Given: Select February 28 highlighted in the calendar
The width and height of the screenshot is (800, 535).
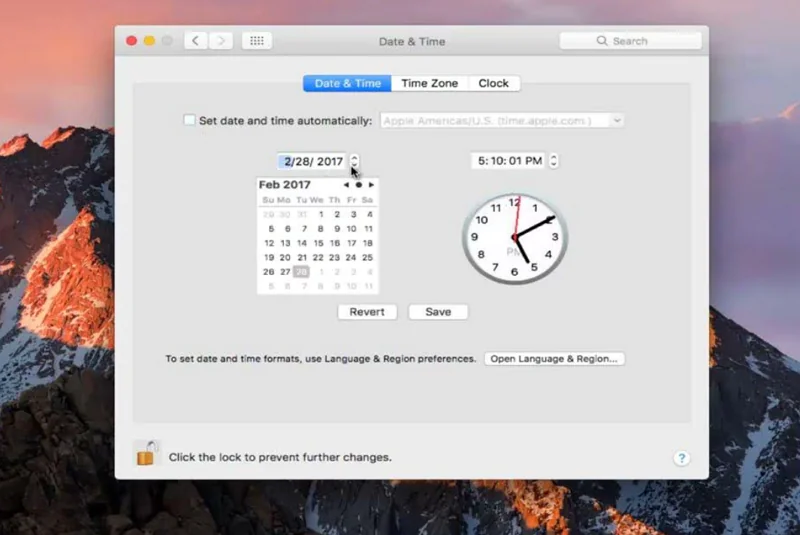Looking at the screenshot, I should (x=302, y=272).
